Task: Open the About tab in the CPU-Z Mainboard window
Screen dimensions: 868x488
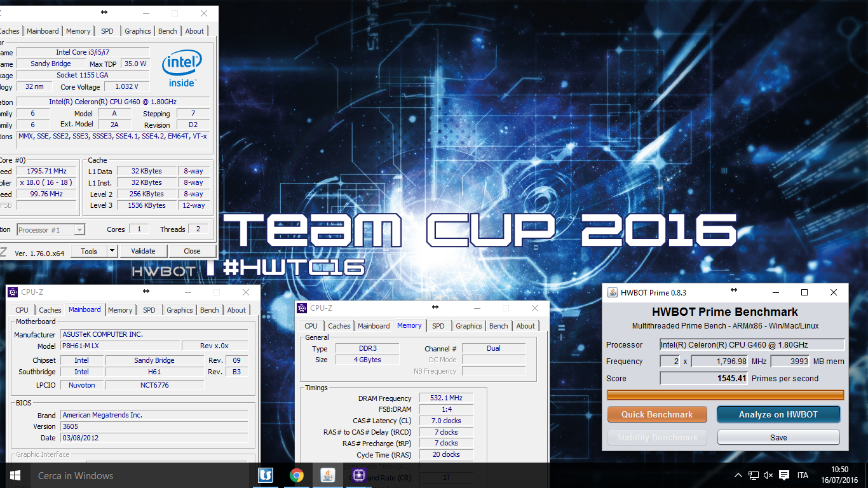Action: (236, 310)
